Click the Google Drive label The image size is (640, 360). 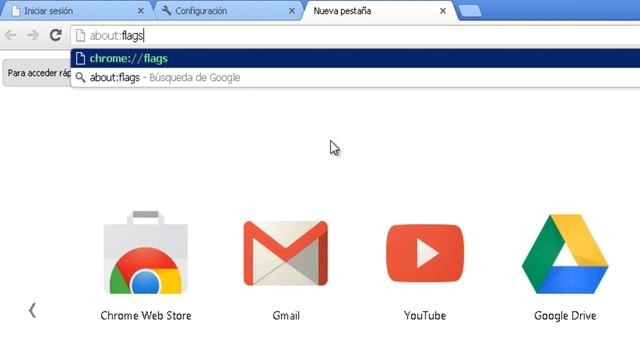565,316
